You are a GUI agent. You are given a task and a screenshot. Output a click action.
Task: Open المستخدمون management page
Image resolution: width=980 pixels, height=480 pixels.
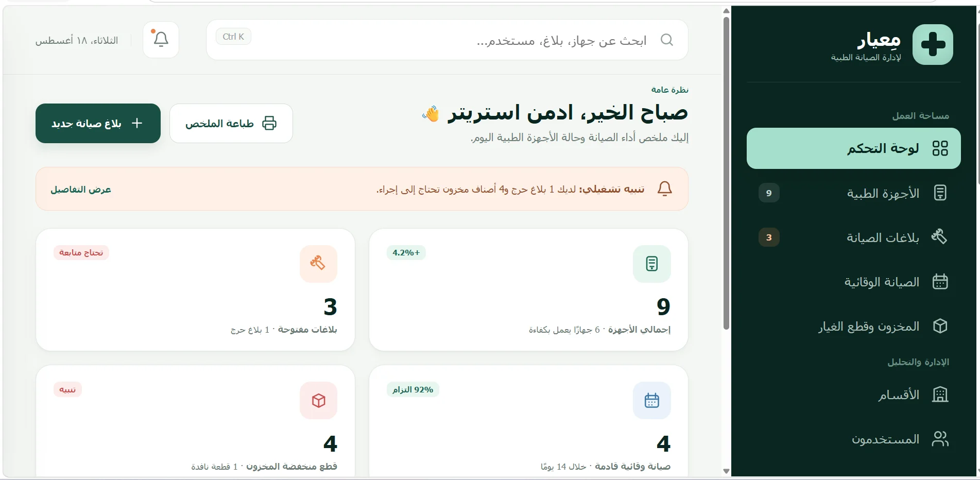(853, 439)
